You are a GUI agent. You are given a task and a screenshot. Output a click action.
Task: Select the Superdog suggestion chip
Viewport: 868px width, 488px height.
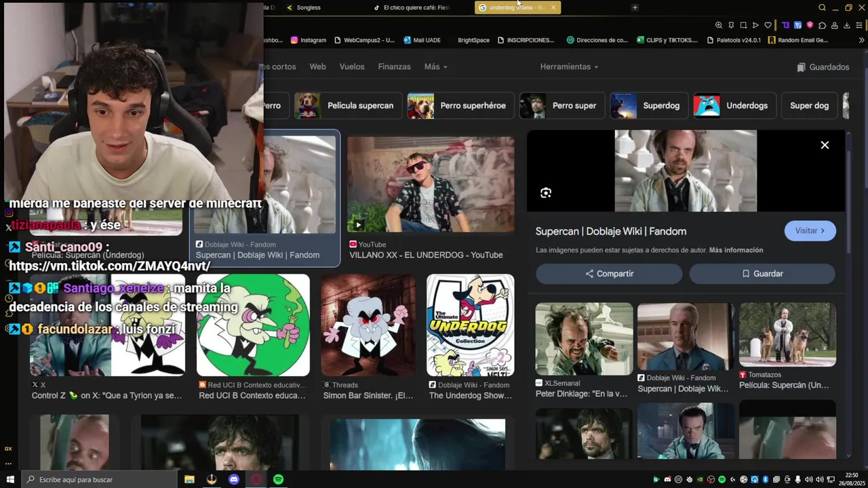pyautogui.click(x=648, y=106)
